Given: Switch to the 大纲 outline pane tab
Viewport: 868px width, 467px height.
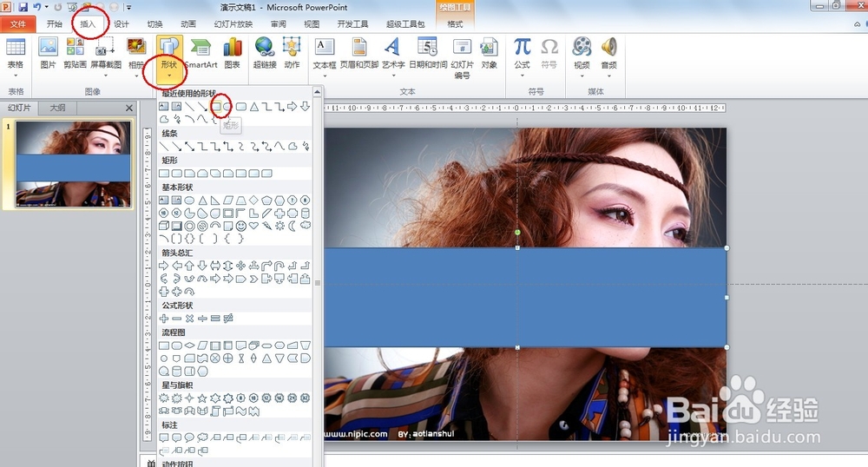Looking at the screenshot, I should (56, 108).
